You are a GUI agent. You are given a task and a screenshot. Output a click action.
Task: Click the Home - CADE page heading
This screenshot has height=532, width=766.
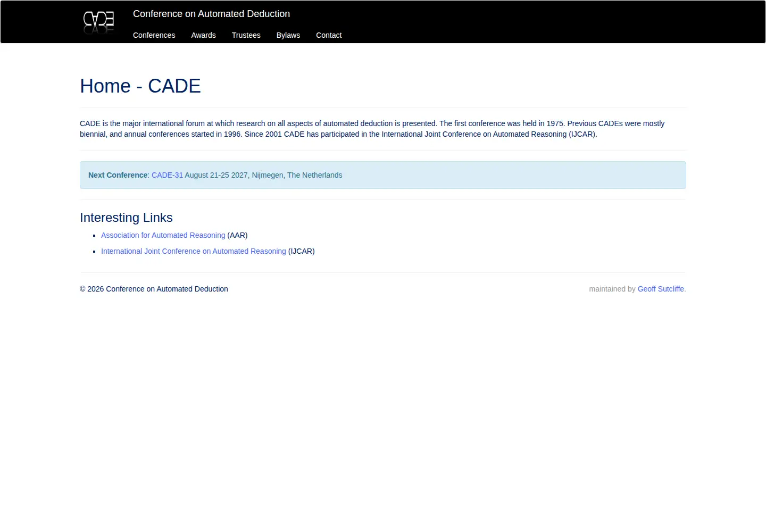(140, 86)
